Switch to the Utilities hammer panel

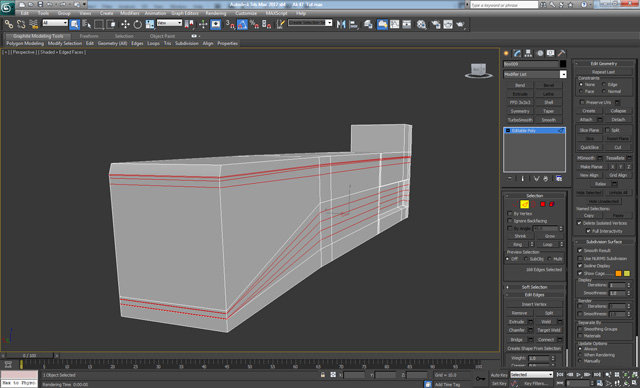[x=562, y=53]
